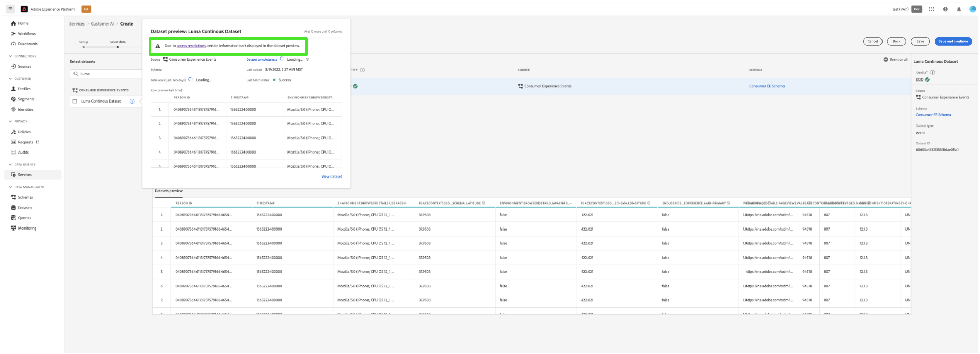Open Consumer EE Schema link in table row
The image size is (980, 354).
point(767,86)
